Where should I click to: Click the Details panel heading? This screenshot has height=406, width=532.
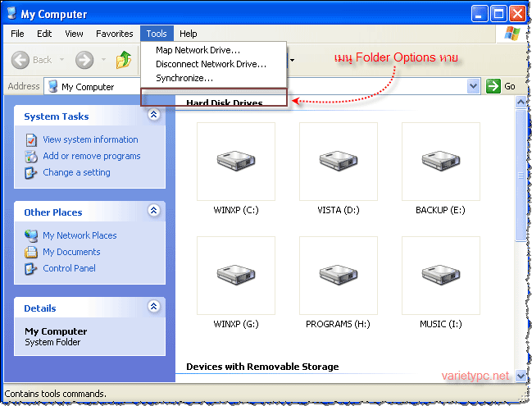tap(40, 308)
